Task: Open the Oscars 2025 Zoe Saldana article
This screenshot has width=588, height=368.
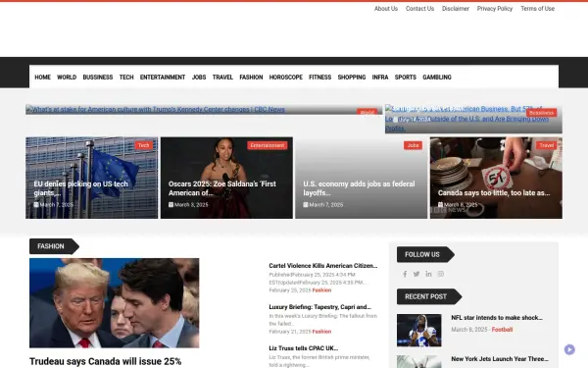Action: pyautogui.click(x=222, y=188)
